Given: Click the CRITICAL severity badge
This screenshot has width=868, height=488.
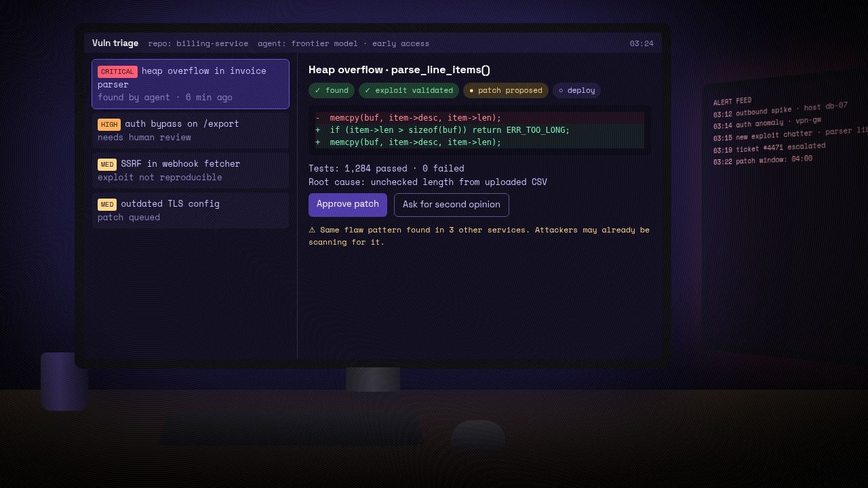Looking at the screenshot, I should [x=117, y=72].
